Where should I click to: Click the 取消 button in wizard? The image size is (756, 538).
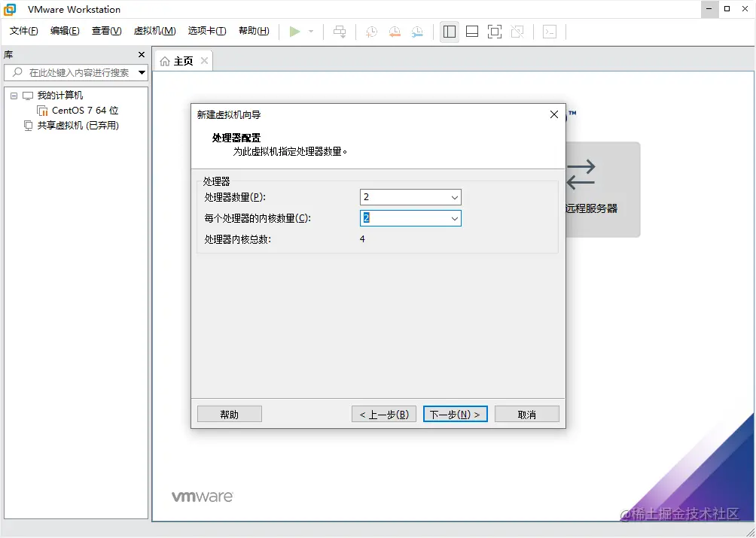tap(527, 414)
